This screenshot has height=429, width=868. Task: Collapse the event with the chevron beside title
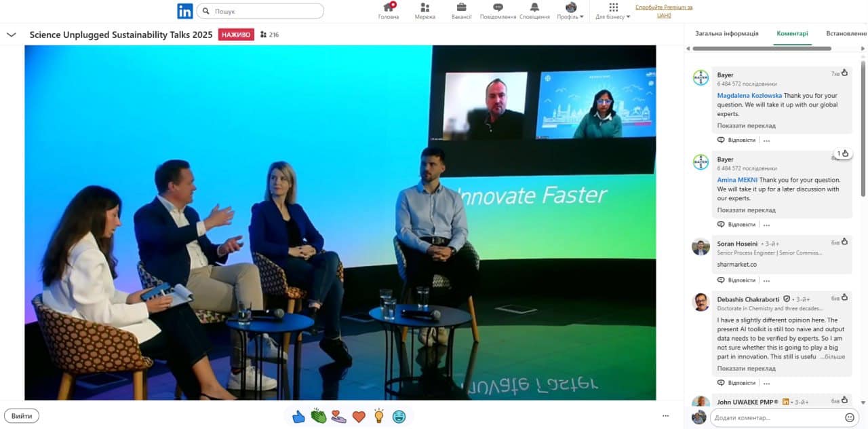coord(12,35)
